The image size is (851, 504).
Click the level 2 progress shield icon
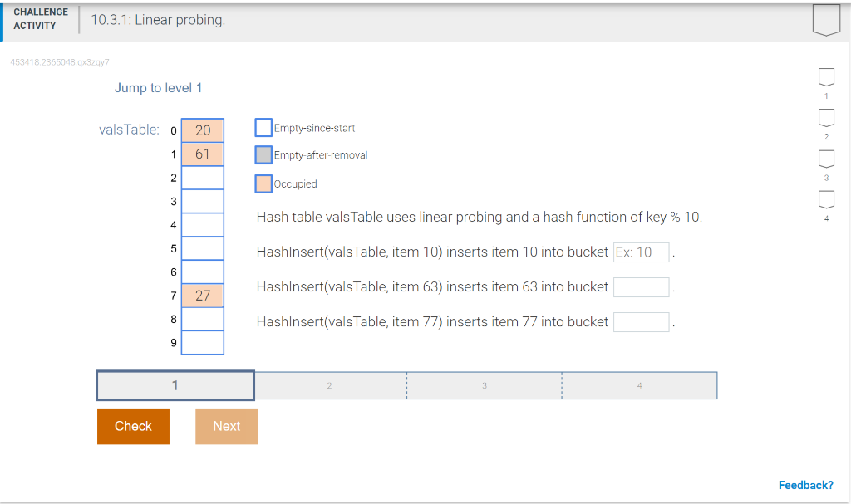(x=826, y=117)
